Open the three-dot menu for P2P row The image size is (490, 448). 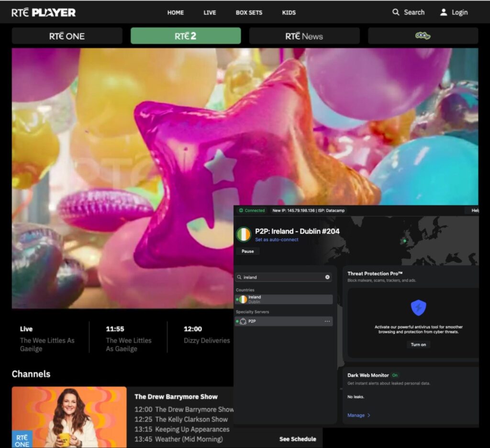coord(327,321)
